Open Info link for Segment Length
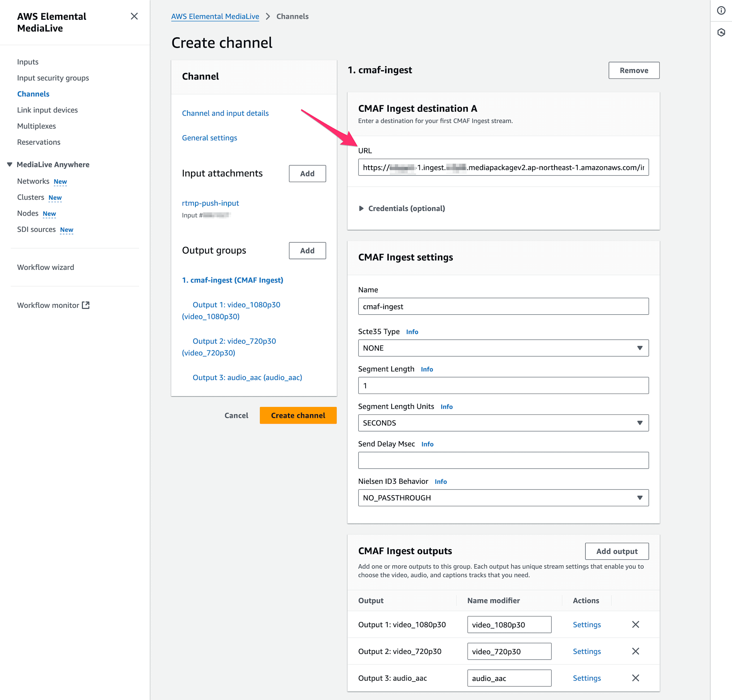732x700 pixels. coord(427,369)
